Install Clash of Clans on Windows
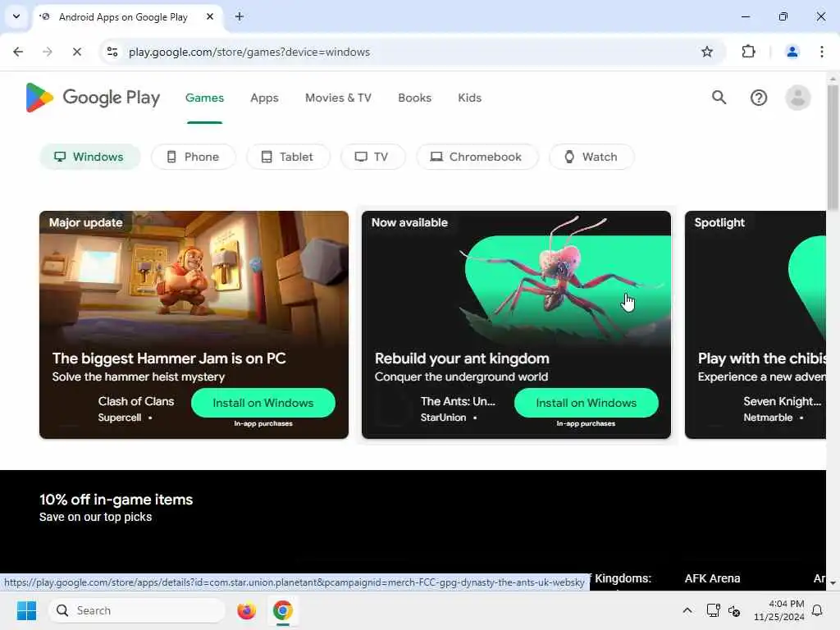840x630 pixels. [263, 403]
